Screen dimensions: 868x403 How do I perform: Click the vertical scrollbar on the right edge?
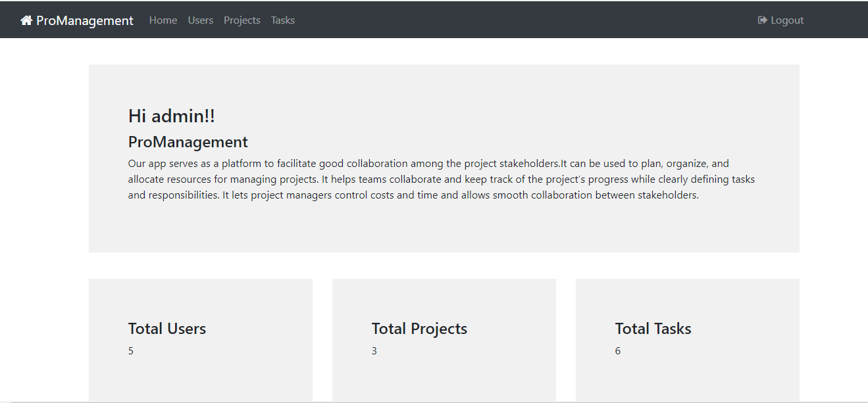864,197
